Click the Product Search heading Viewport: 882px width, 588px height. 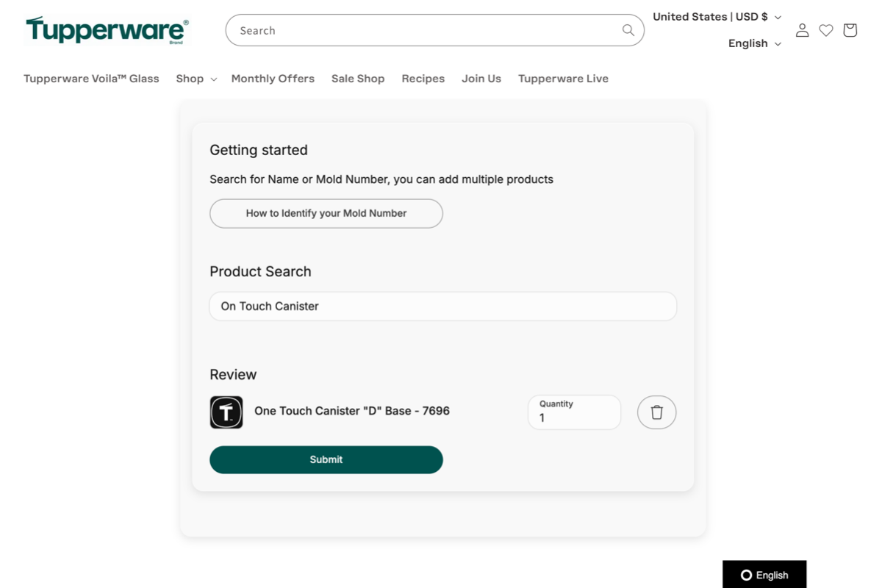261,271
